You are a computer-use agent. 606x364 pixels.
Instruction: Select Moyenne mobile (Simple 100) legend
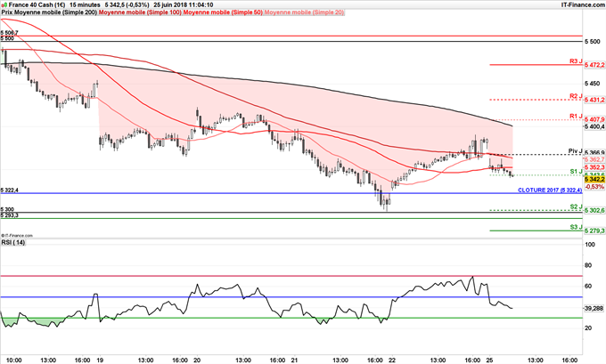[140, 12]
